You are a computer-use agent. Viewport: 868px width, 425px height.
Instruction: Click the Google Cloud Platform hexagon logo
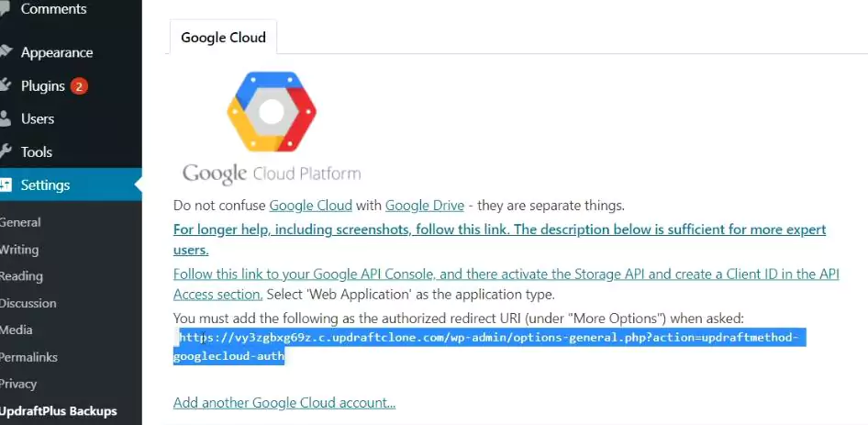[x=272, y=111]
